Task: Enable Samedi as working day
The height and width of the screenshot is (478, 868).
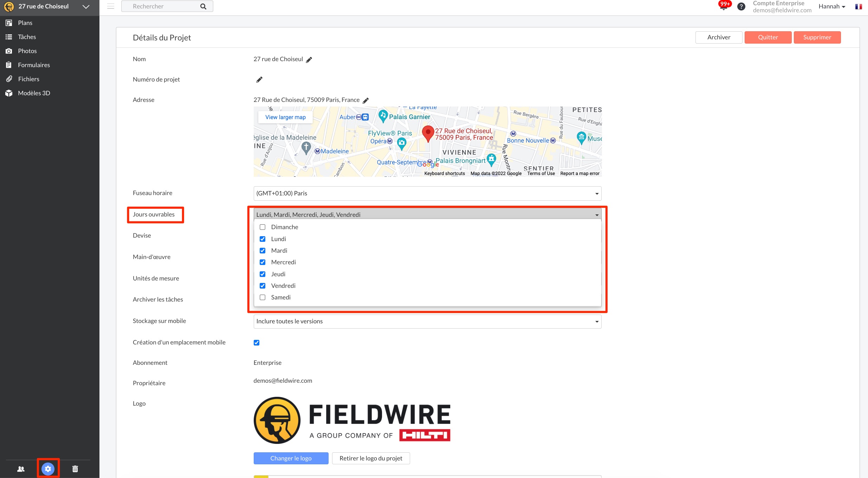Action: [x=263, y=297]
